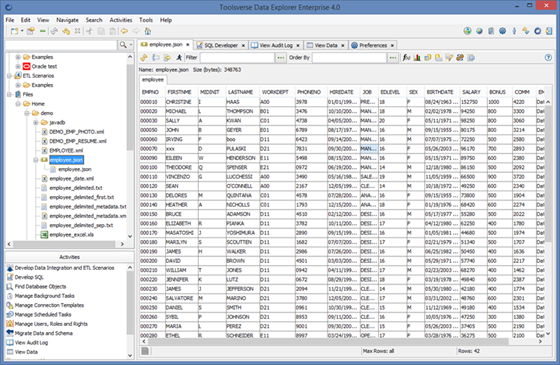Open the search options dropdown arrow
Screen dimensions: 560x365
(x=131, y=45)
